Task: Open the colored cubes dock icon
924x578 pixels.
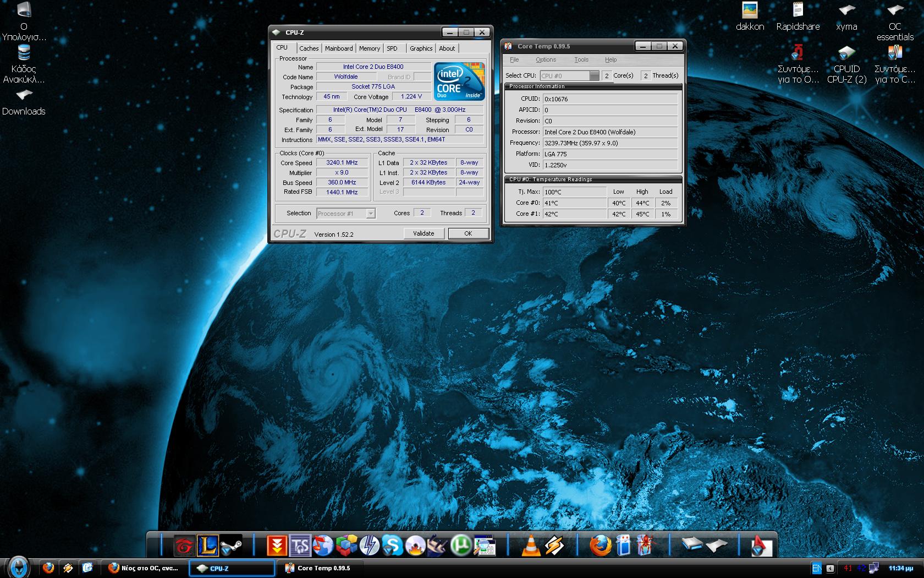Action: tap(346, 546)
